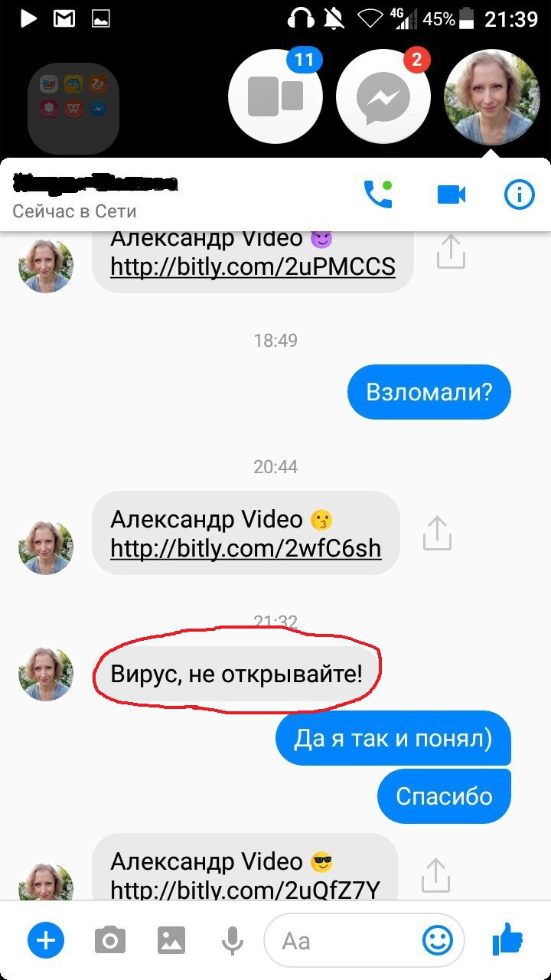The width and height of the screenshot is (551, 980).
Task: Open link http://bitly.com/2uPMCCS
Action: point(253,266)
